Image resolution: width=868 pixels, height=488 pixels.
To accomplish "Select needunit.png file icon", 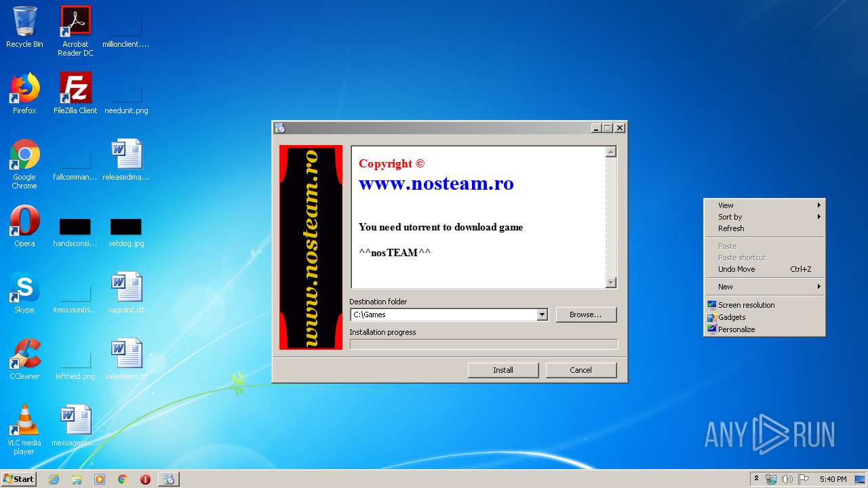I will click(x=126, y=94).
